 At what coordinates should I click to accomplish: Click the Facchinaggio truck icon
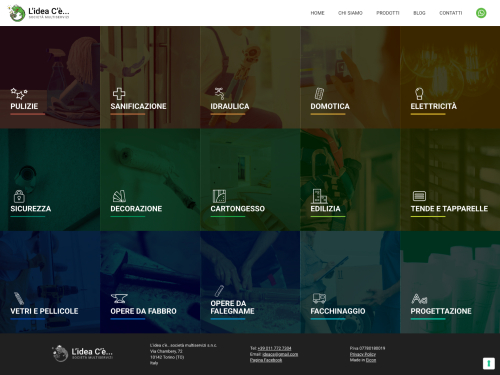[319, 298]
